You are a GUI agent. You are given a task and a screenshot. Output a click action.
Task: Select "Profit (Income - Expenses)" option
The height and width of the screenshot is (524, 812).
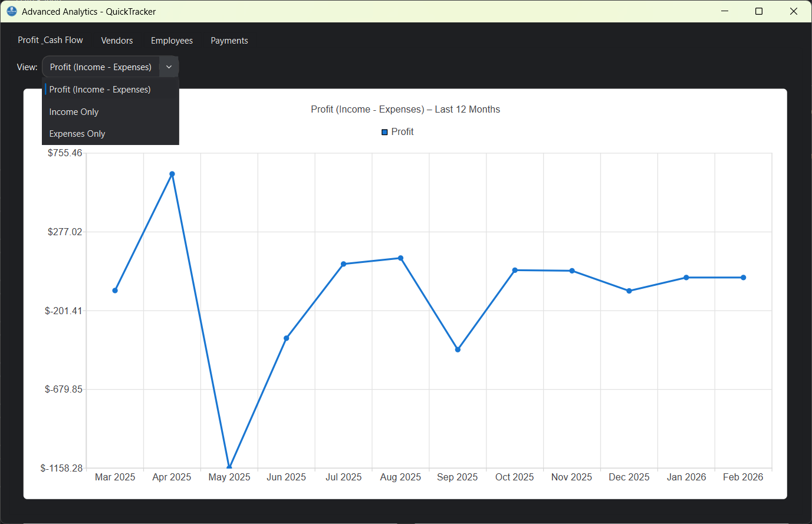pos(99,89)
